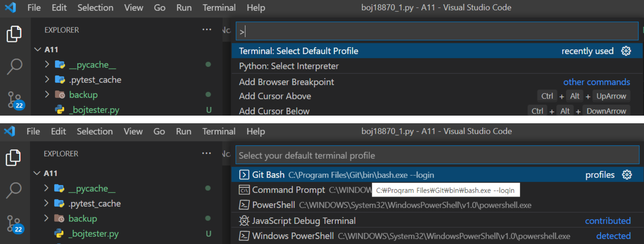
Task: Click the Command Prompt terminal icon
Action: click(244, 190)
